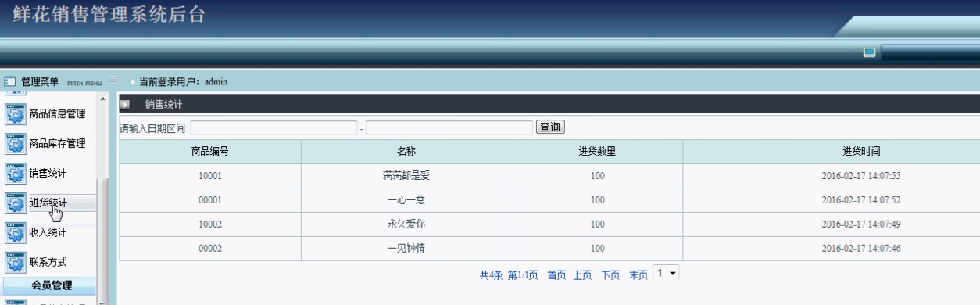Click timestamp 2016-02-17 14:07:52
Viewport: 980px width, 305px height.
[x=861, y=200]
